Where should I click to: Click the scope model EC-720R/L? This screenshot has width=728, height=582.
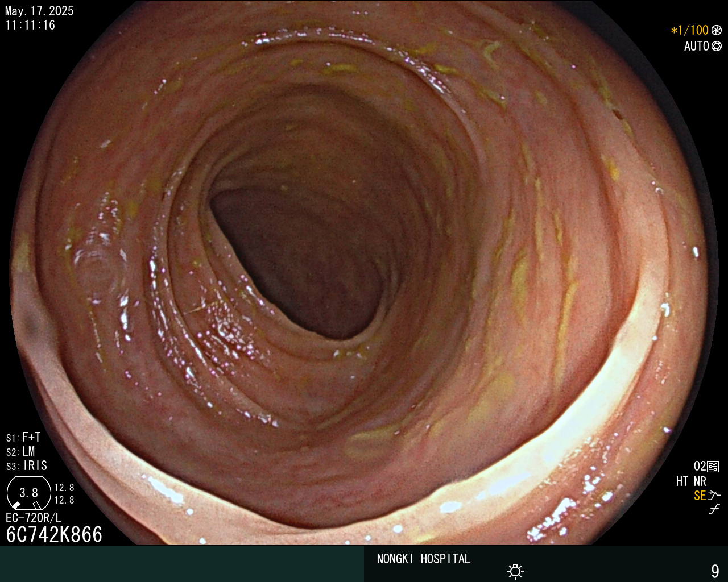click(x=34, y=518)
